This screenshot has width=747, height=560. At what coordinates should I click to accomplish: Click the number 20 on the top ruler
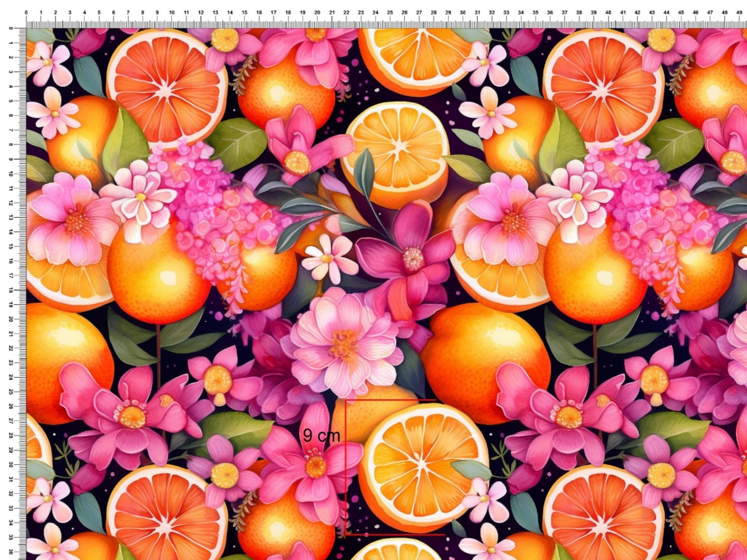317,12
